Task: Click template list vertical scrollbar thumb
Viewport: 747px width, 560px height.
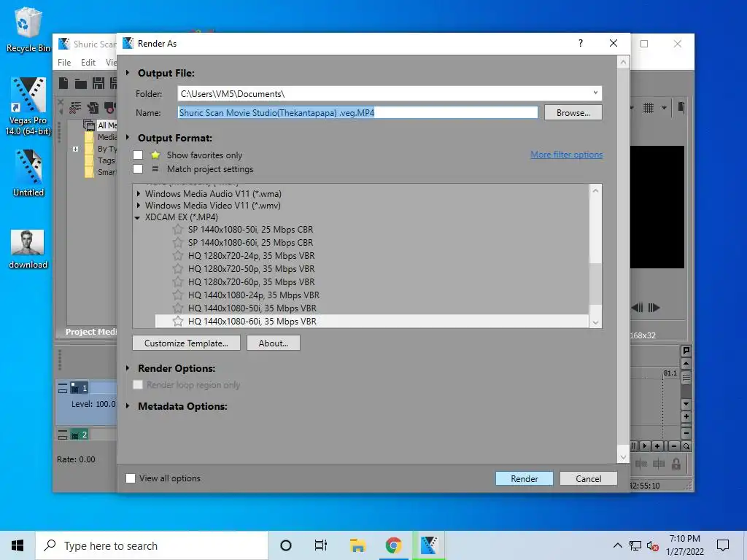Action: point(595,284)
